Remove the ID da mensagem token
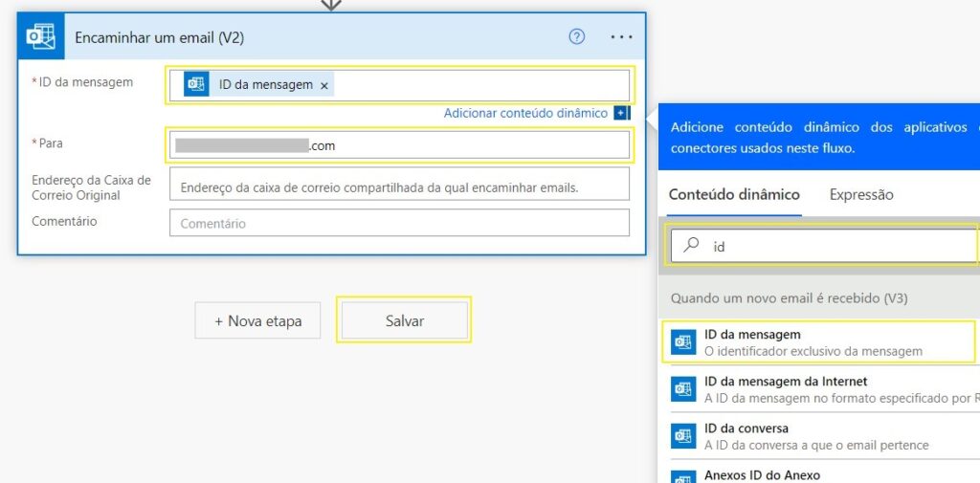Image resolution: width=980 pixels, height=483 pixels. pos(324,85)
